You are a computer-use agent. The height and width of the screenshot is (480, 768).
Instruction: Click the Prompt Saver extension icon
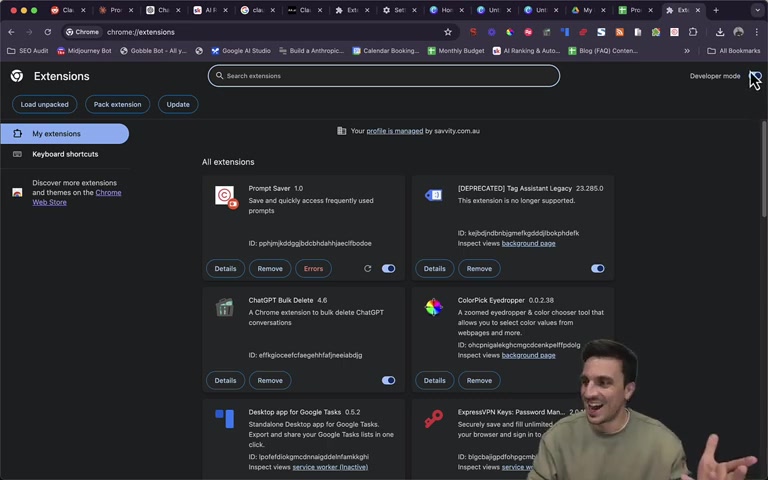click(x=226, y=197)
